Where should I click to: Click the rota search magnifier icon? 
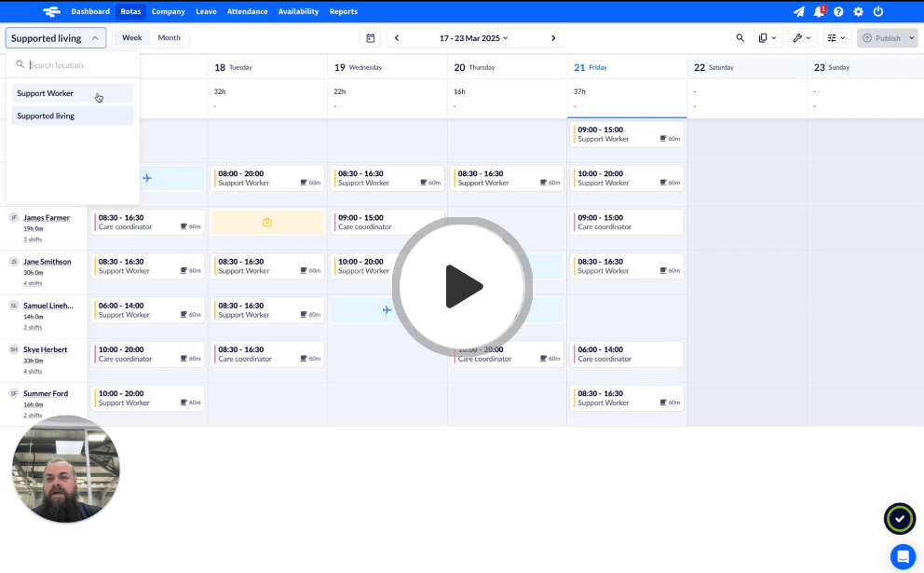click(741, 38)
